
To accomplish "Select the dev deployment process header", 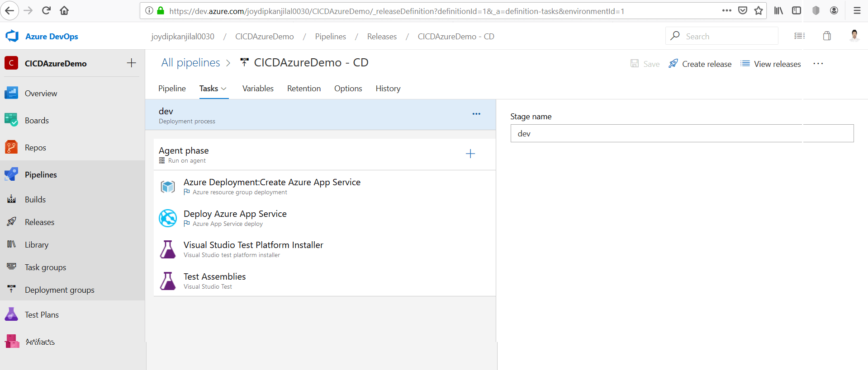I will (x=320, y=115).
